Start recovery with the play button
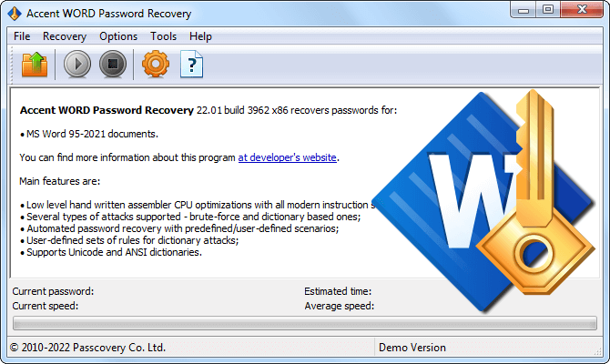The height and width of the screenshot is (364, 610). pos(77,64)
